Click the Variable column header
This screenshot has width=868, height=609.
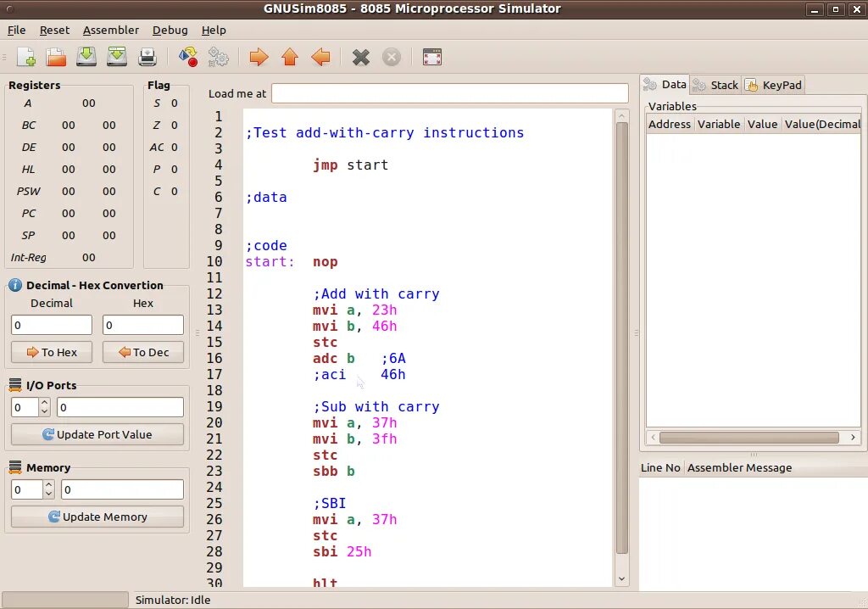[x=719, y=124]
